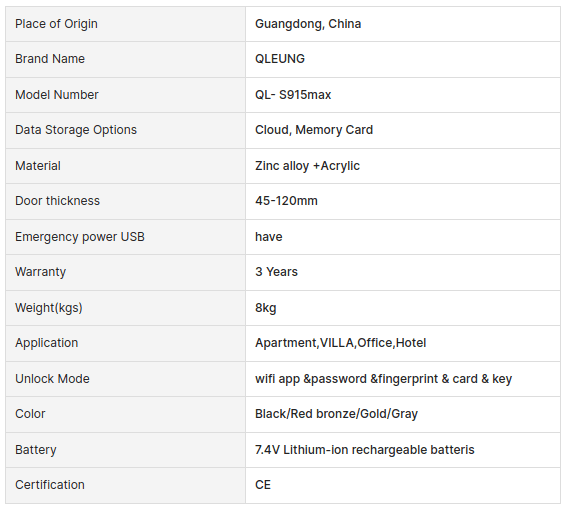Click the Unlock Mode label
Viewport: 565px width, 506px height.
pyautogui.click(x=52, y=379)
